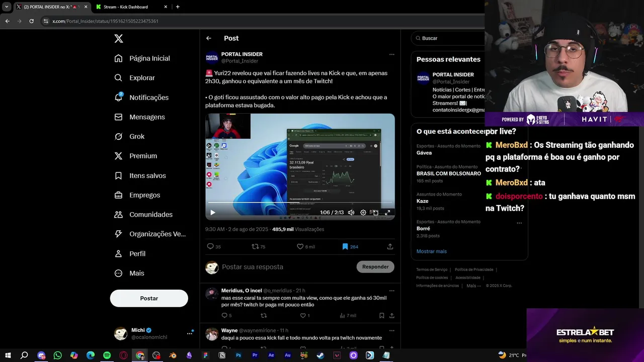
Task: Toggle the bookmark showing 264
Action: point(350,246)
